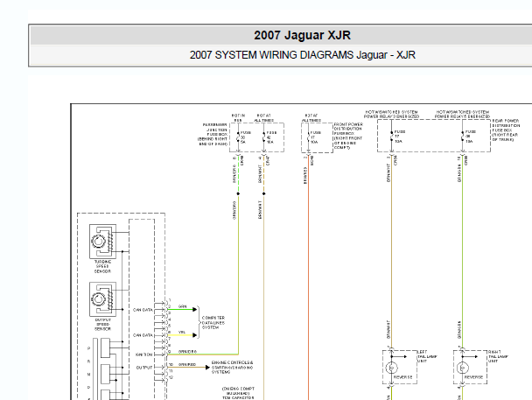Image resolution: width=532 pixels, height=400 pixels.
Task: Click the "COMPUTER DATA LINES SYSTEM" reference text
Action: pyautogui.click(x=213, y=323)
